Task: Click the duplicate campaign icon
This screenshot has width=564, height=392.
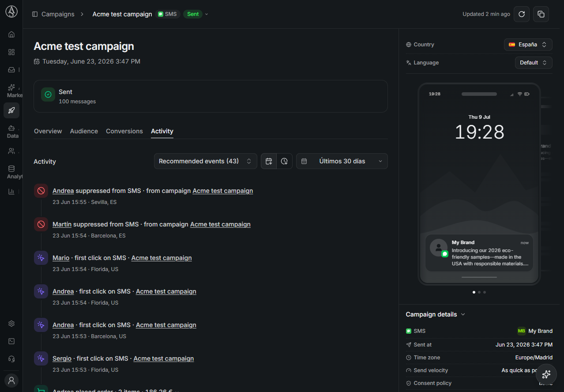Action: pos(541,14)
